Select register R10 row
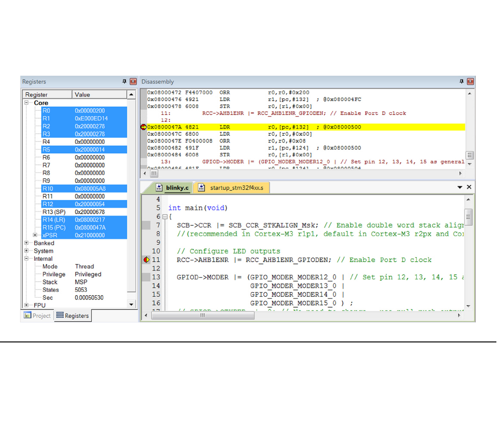This screenshot has width=504, height=441. tap(84, 189)
